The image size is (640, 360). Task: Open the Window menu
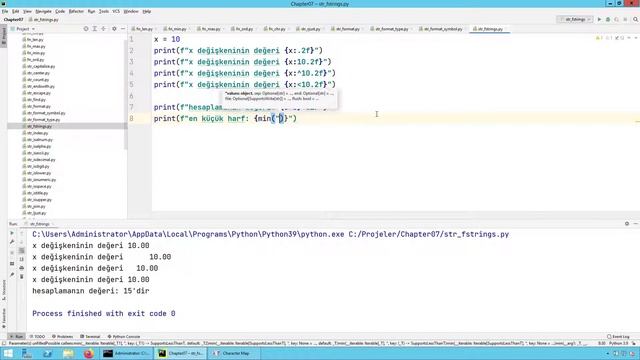(x=131, y=11)
